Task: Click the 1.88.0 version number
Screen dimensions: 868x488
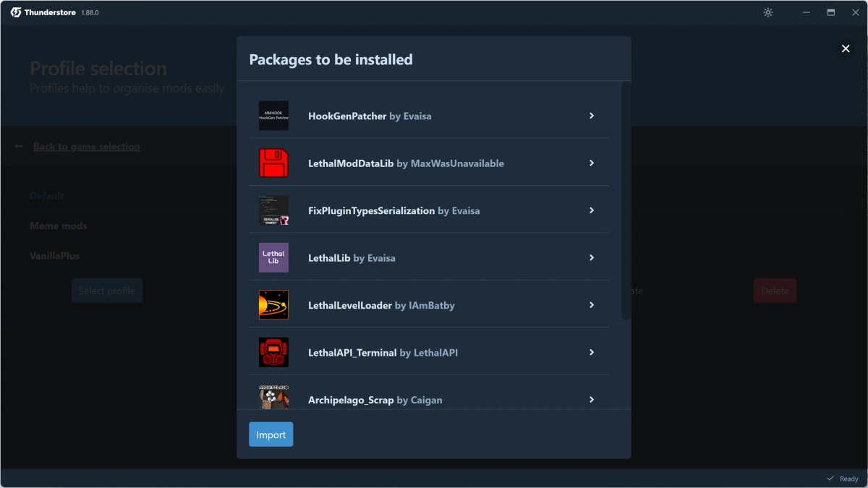Action: pos(90,13)
